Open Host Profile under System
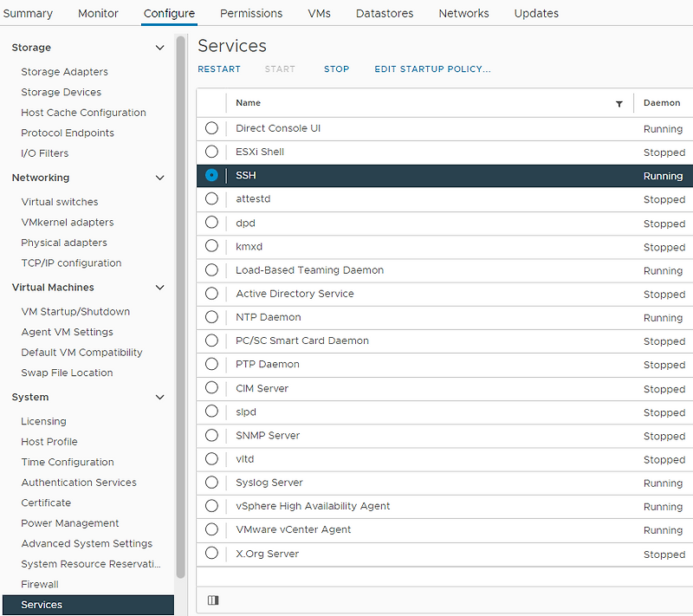The width and height of the screenshot is (693, 616). (49, 441)
